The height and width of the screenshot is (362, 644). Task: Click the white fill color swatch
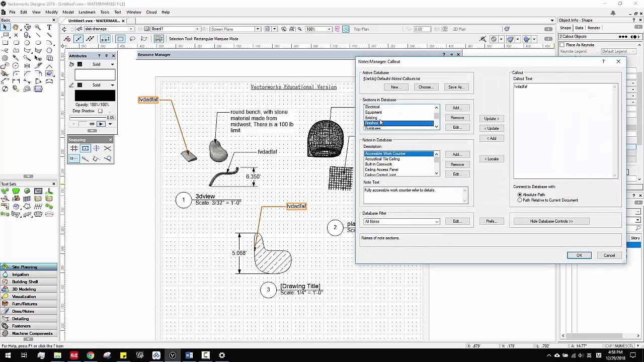(95, 75)
